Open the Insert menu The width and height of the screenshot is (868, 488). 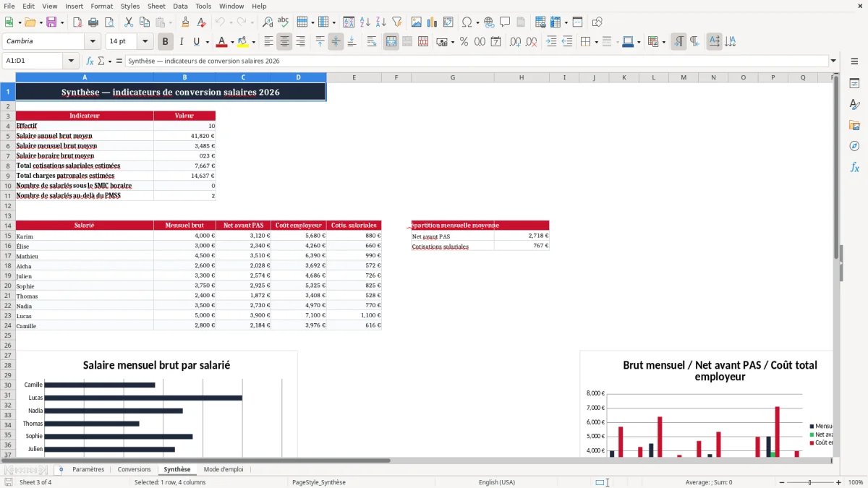point(74,6)
